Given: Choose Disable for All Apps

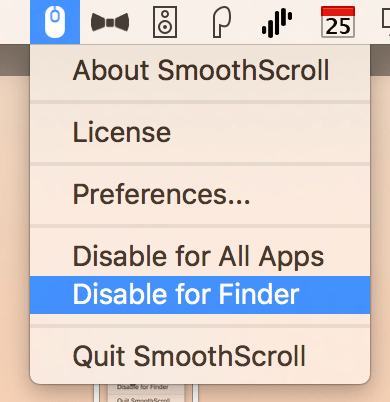Looking at the screenshot, I should 200,256.
